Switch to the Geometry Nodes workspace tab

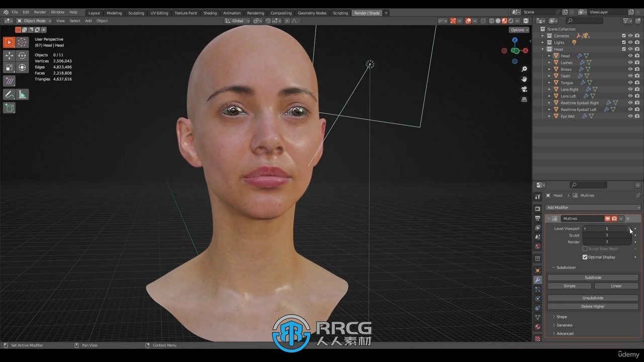(x=312, y=13)
